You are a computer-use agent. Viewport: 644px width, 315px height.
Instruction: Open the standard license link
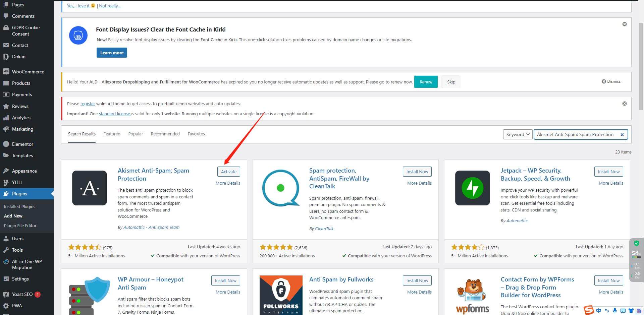114,114
